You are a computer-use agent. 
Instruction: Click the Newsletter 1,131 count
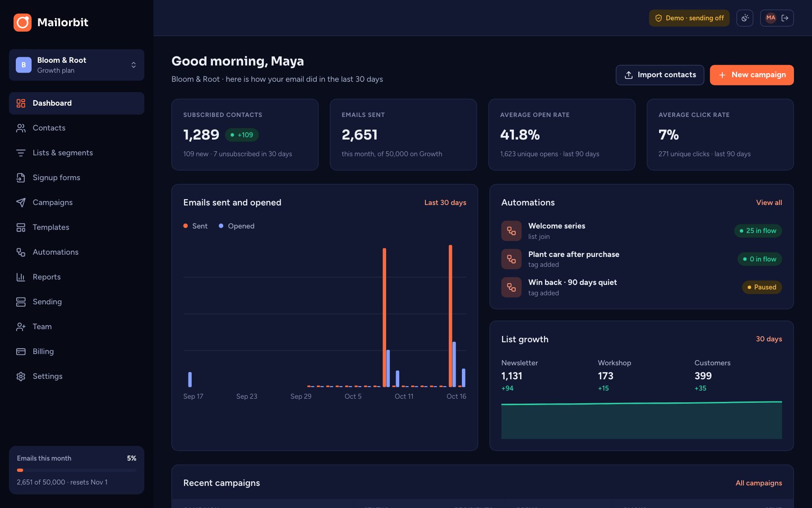pos(512,376)
